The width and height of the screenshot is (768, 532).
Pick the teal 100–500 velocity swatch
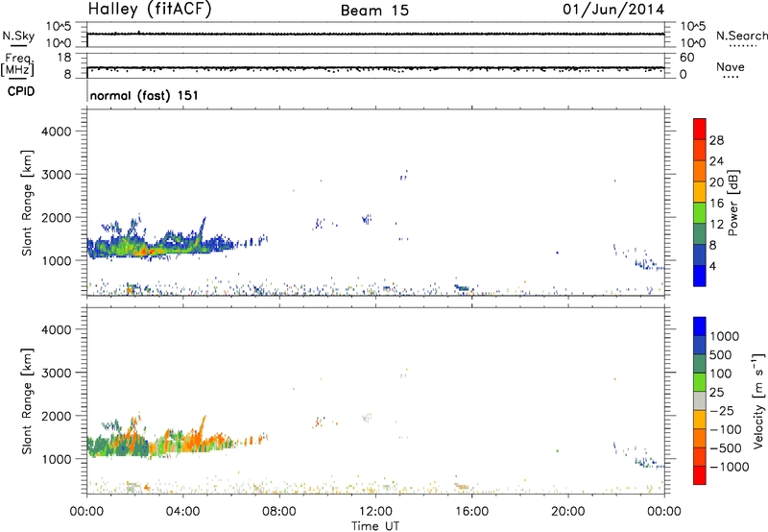pyautogui.click(x=700, y=364)
